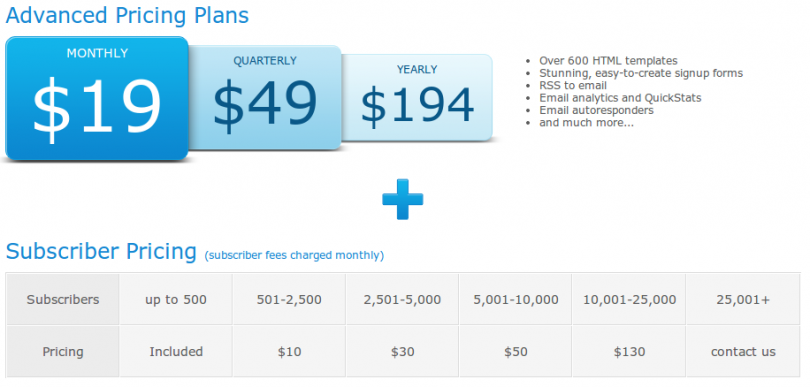Choose the Quarterly $49 plan card
810x387 pixels.
[265, 98]
